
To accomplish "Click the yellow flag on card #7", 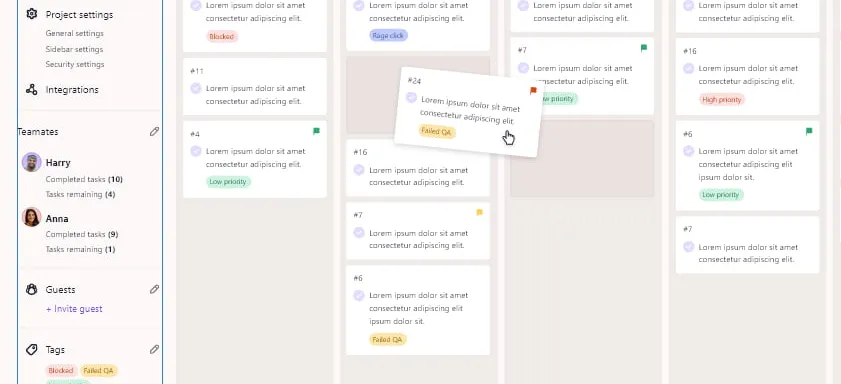I will coord(479,213).
